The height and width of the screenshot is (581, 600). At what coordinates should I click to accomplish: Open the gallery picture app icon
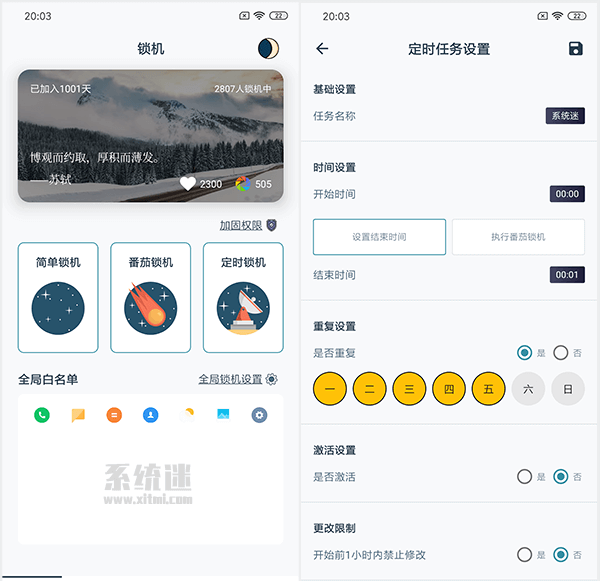pyautogui.click(x=223, y=415)
